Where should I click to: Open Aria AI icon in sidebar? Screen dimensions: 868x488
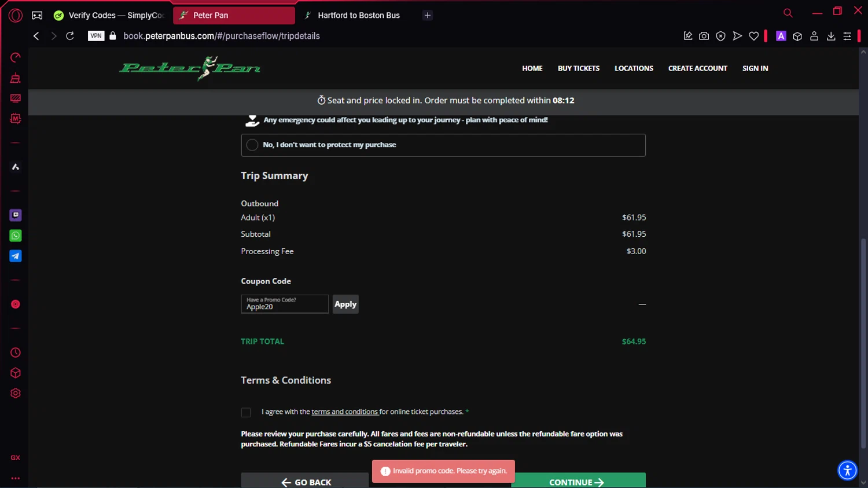pos(16,167)
